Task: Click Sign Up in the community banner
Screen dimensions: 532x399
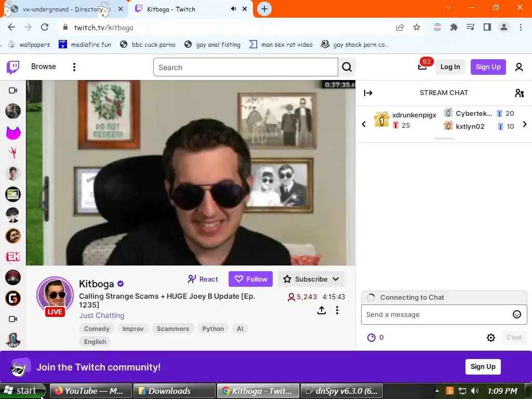Action: click(483, 366)
